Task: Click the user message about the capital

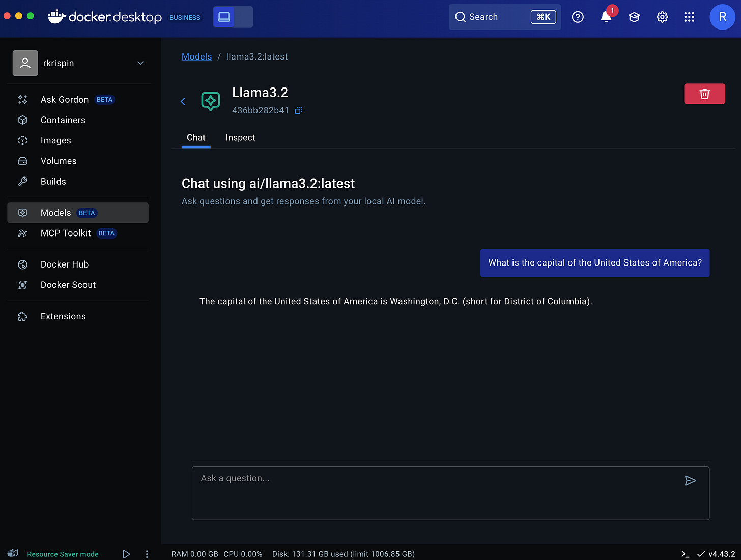Action: point(595,263)
